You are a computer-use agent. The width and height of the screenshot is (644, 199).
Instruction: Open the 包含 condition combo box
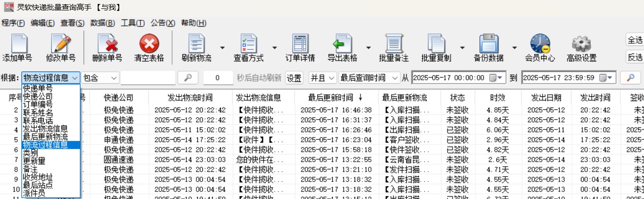click(x=100, y=78)
